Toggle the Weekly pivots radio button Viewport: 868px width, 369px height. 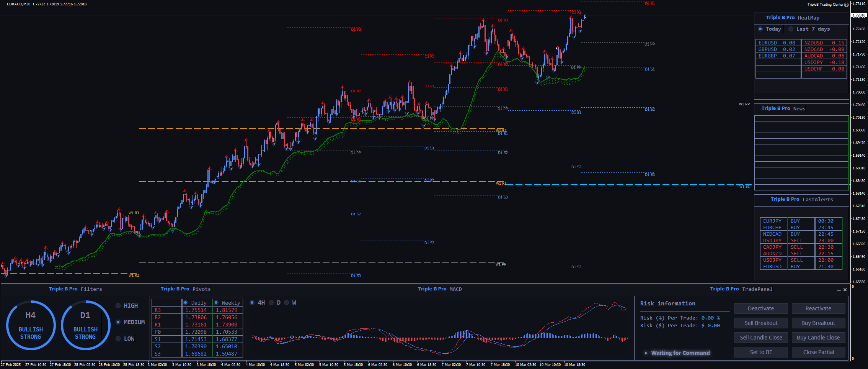tap(216, 303)
